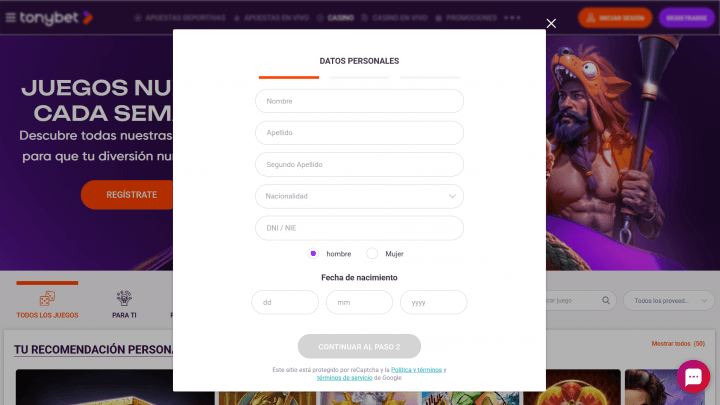This screenshot has width=720, height=405.
Task: Close the Datos Personales dialog
Action: pyautogui.click(x=551, y=23)
